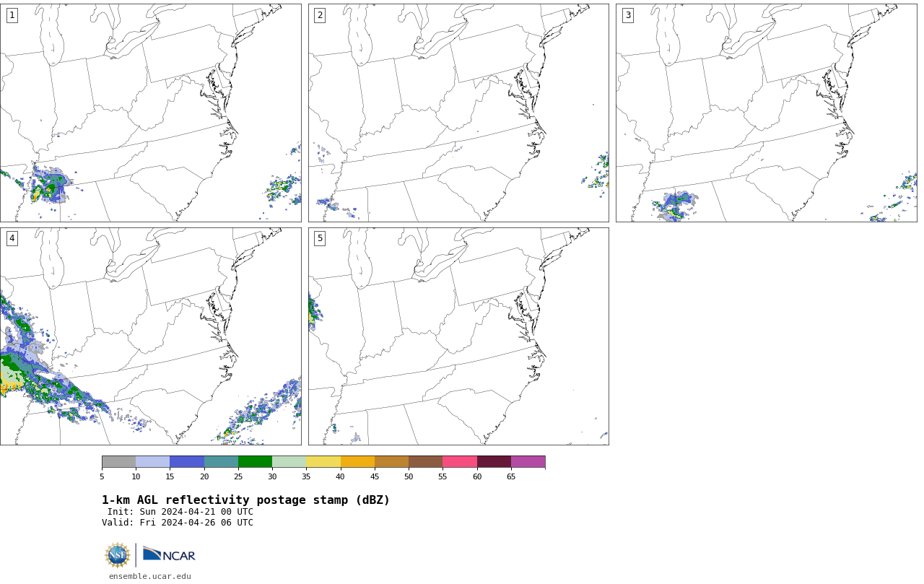Click the panel number label 1
Screen dimensions: 924x584
(12, 15)
